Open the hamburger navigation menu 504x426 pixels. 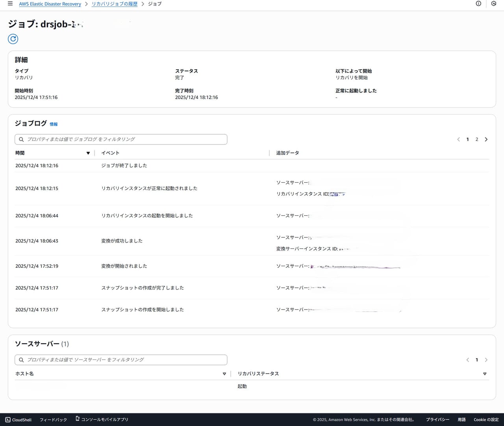[10, 4]
